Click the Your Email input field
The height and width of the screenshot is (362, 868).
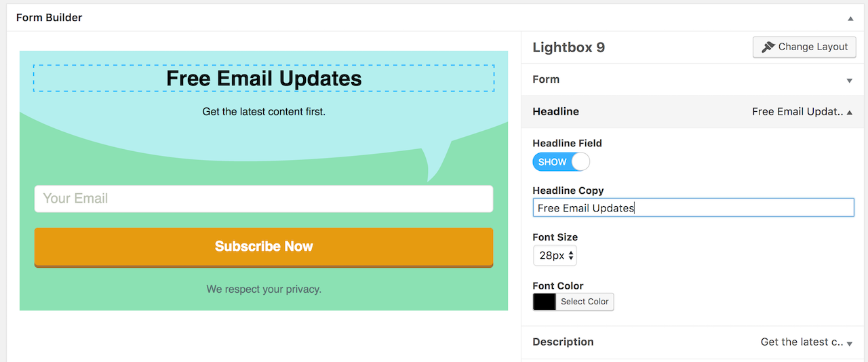[264, 199]
